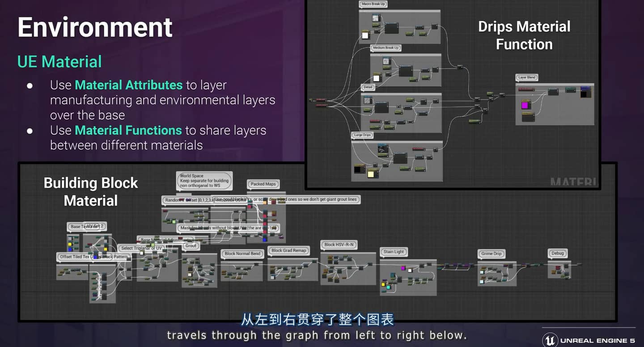This screenshot has width=644, height=347.
Task: Select the Macro Break Up comment label
Action: coord(373,4)
